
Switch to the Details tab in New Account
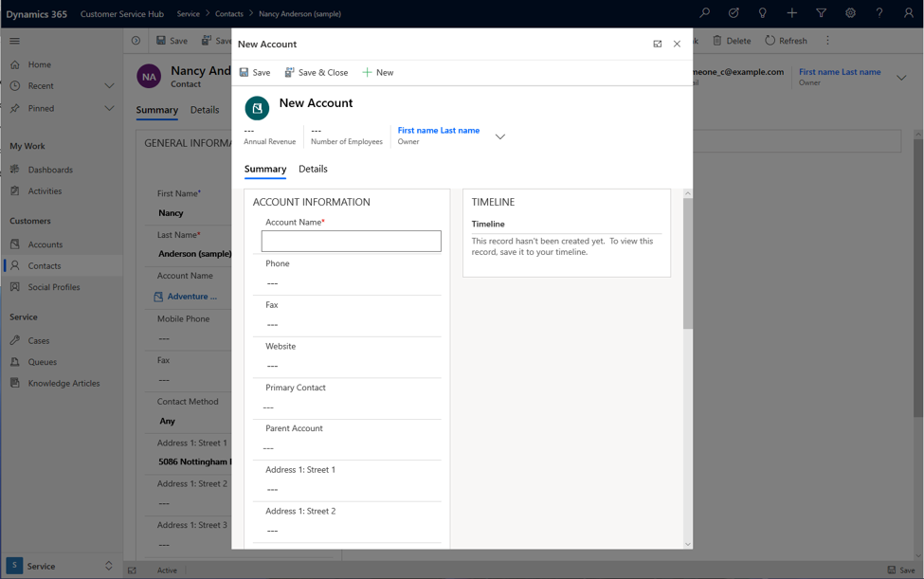[x=313, y=169]
